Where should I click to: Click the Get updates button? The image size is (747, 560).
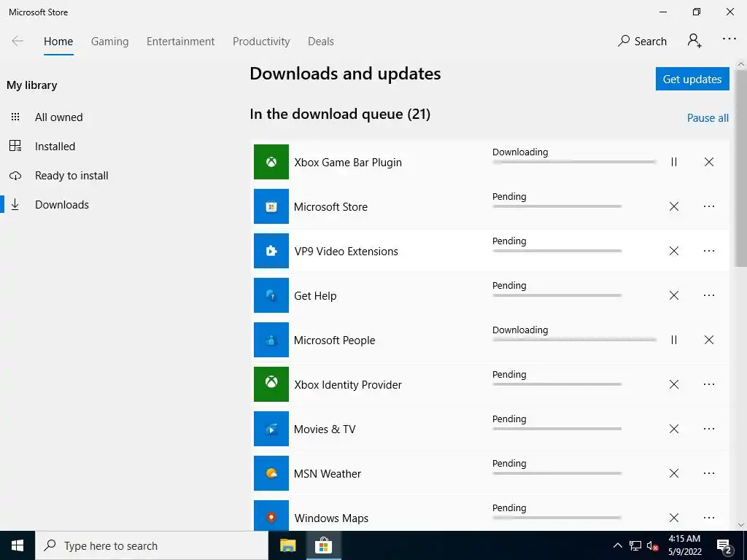692,79
